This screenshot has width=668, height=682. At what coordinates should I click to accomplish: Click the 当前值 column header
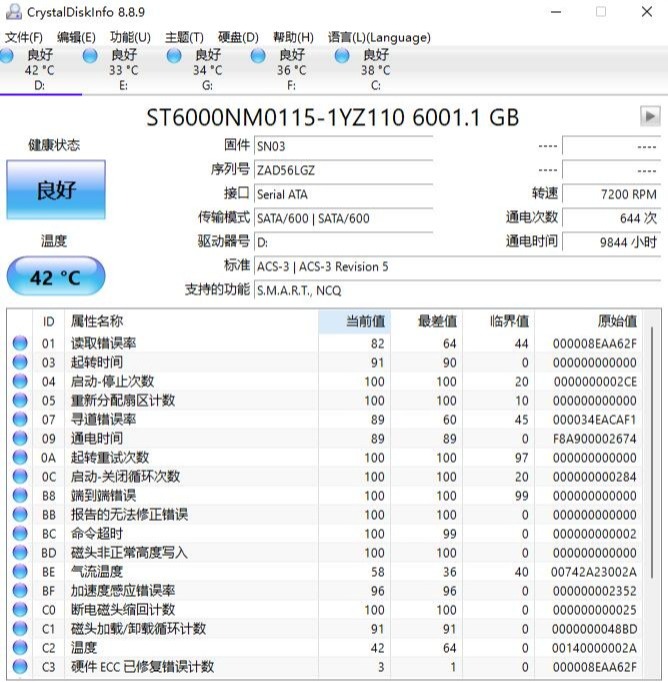pyautogui.click(x=354, y=321)
